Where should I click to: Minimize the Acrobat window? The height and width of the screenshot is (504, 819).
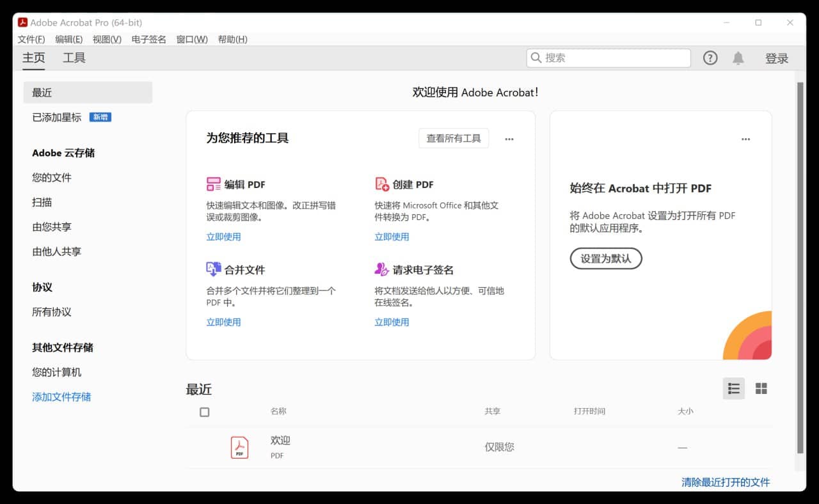point(726,22)
